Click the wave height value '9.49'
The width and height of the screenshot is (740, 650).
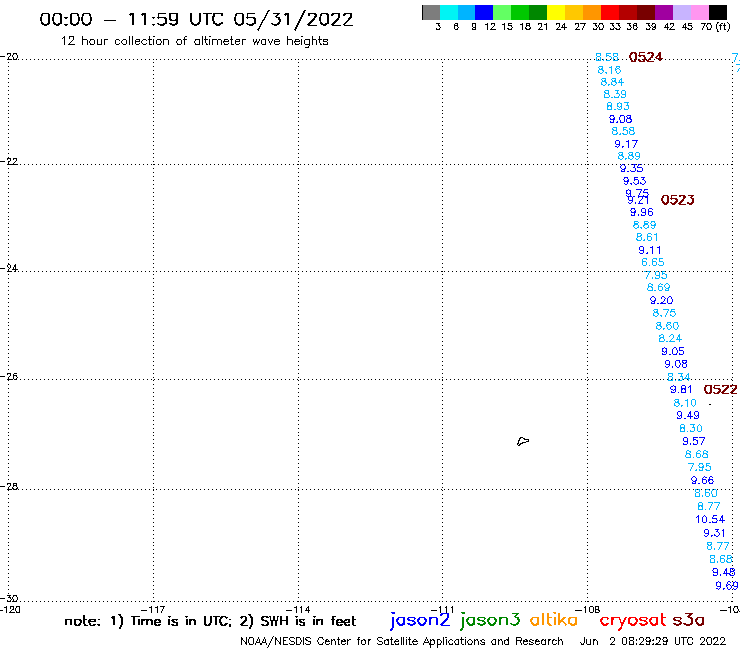point(688,415)
